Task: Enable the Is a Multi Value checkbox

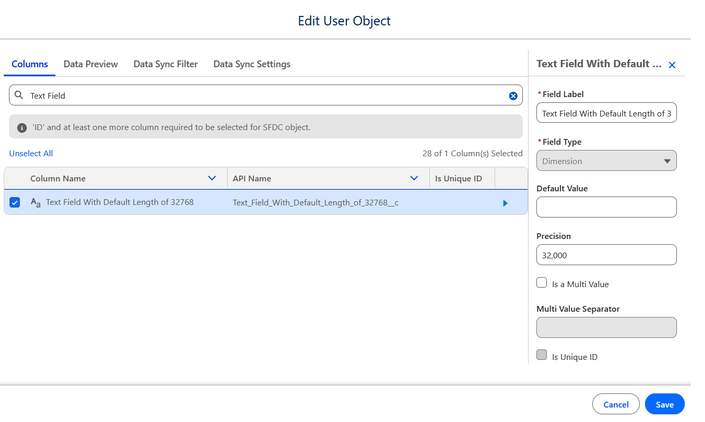Action: [x=541, y=283]
